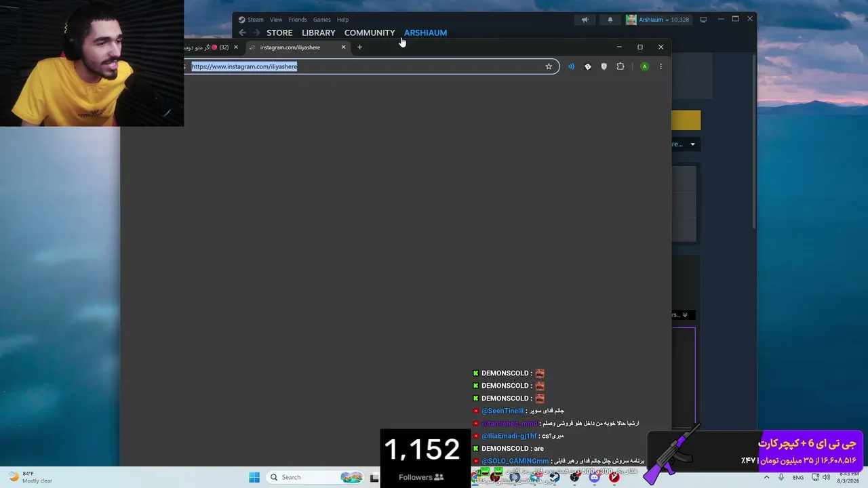Go back in the Steam window
Screen dimensions: 868x488
242,33
